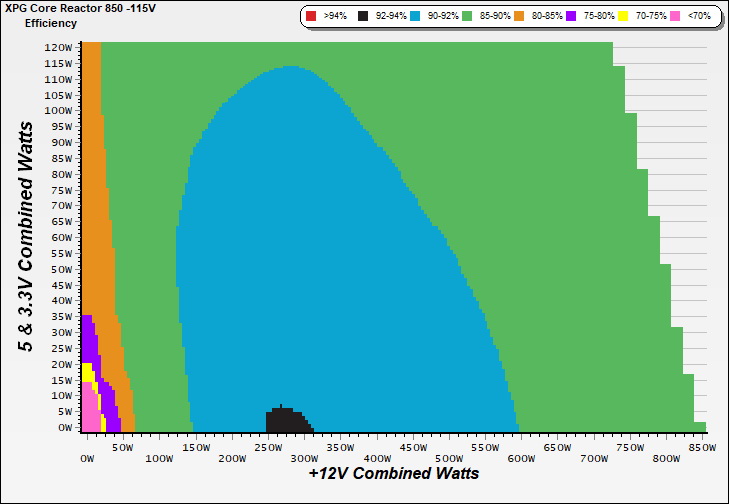
Task: Click the 120W tick label on the y-axis
Action: tap(58, 47)
